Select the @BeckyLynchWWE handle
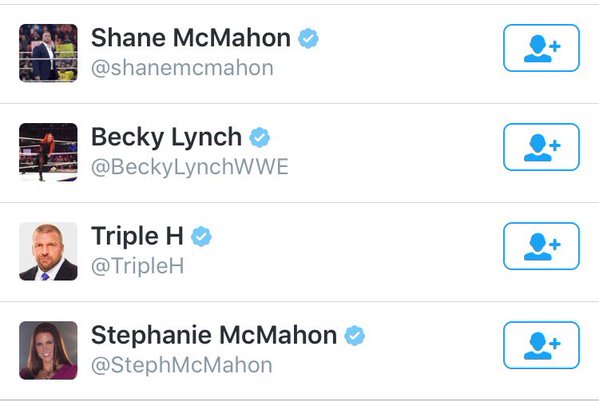599x402 pixels. coord(190,168)
